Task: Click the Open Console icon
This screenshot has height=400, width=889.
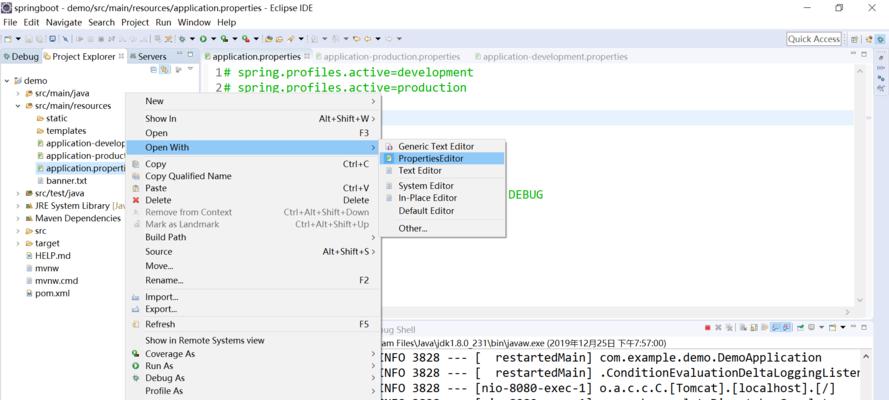Action: pyautogui.click(x=832, y=327)
